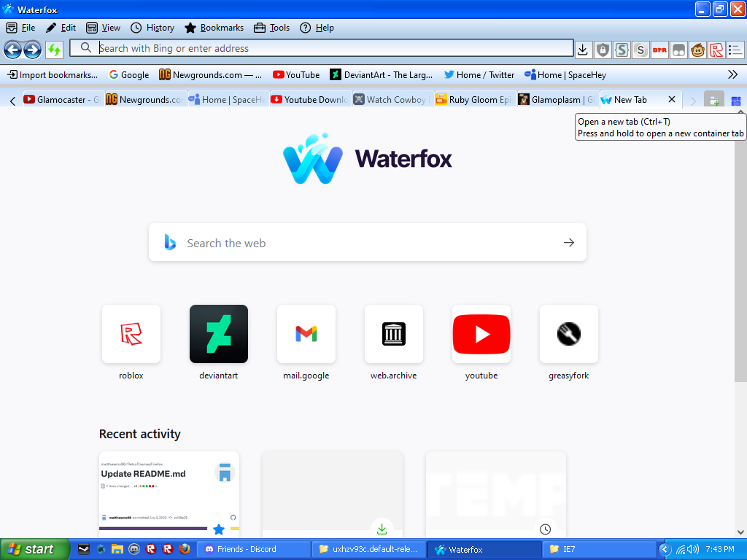747x560 pixels.
Task: Expand hidden system tray icons
Action: tap(665, 550)
